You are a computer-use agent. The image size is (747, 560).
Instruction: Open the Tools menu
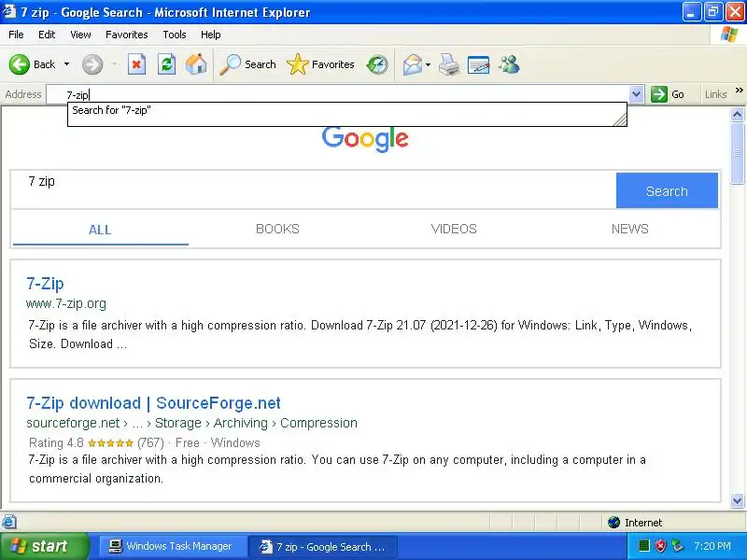175,35
